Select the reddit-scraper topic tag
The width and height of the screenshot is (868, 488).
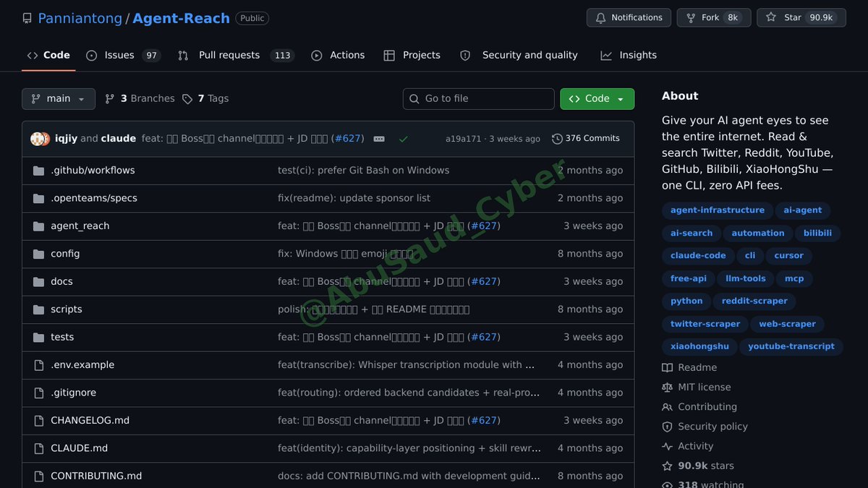pyautogui.click(x=754, y=301)
